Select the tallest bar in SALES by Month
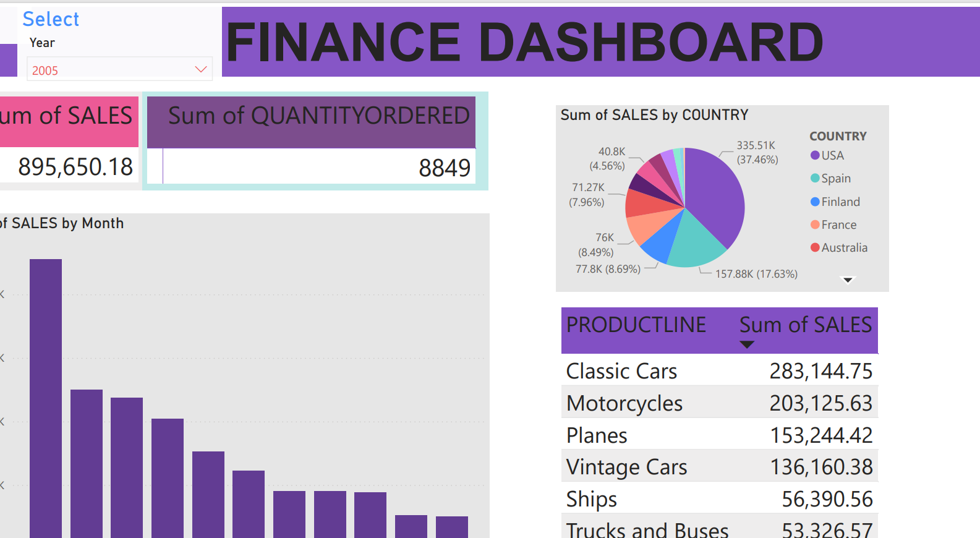 coord(46,396)
